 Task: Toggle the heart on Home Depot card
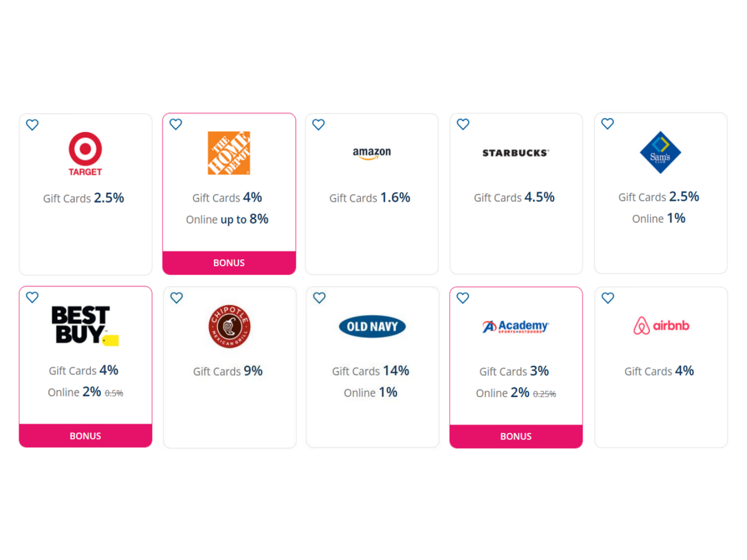tap(176, 124)
